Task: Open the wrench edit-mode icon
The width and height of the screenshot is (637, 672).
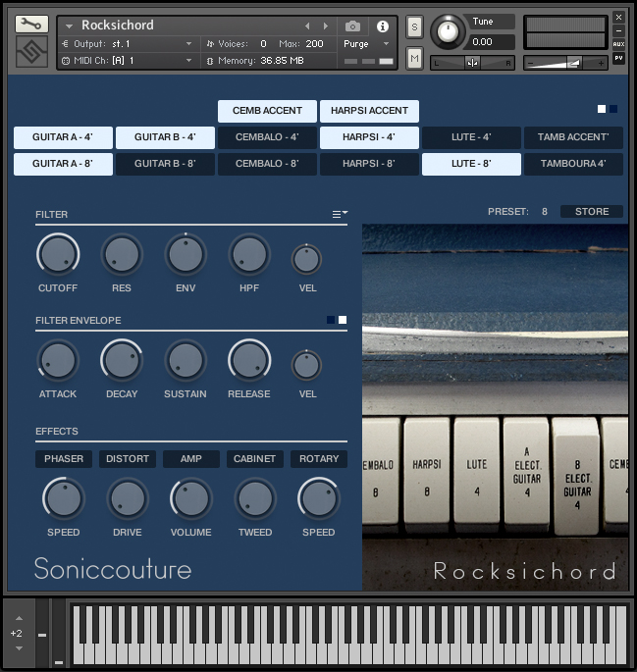Action: tap(31, 25)
